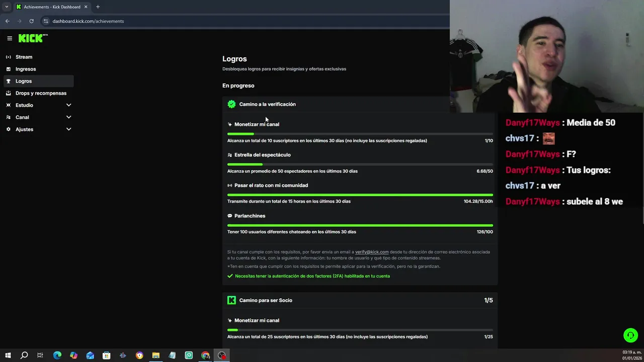The width and height of the screenshot is (644, 362).
Task: Click the En progreso section label
Action: (238, 85)
